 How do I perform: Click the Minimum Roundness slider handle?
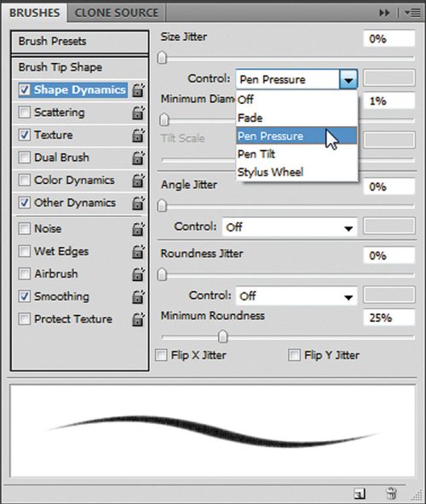click(222, 337)
